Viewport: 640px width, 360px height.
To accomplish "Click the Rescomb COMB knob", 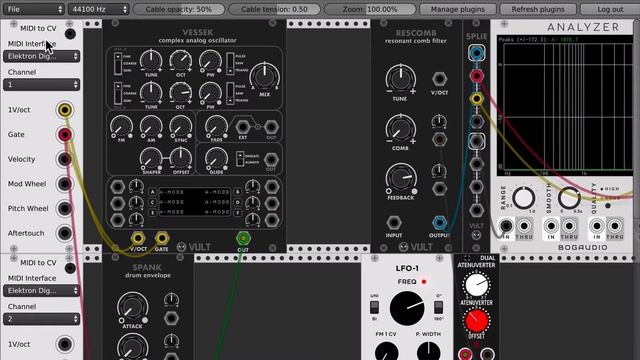I will [400, 129].
